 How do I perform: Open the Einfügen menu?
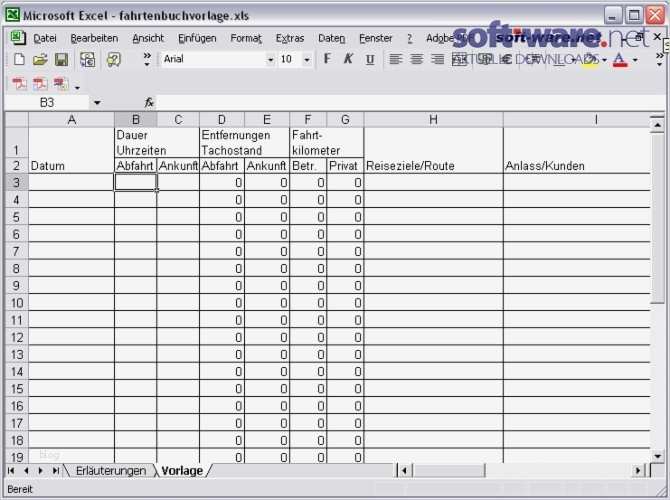pos(197,38)
